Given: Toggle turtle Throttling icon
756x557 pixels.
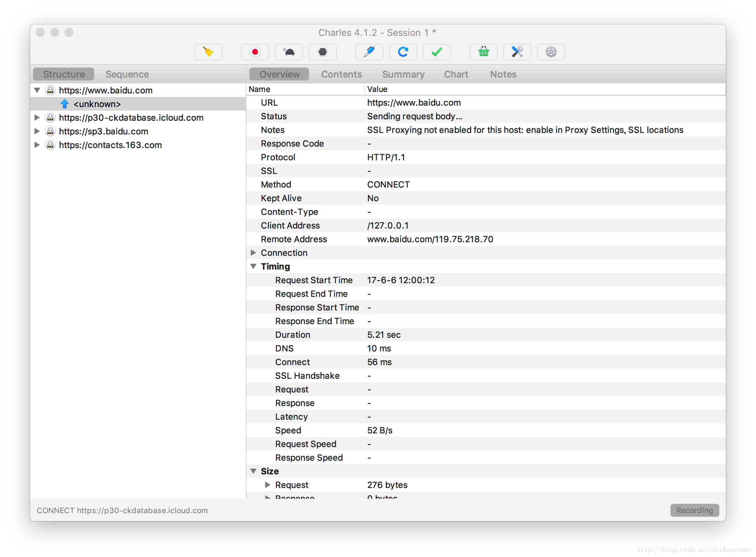Looking at the screenshot, I should coord(289,52).
